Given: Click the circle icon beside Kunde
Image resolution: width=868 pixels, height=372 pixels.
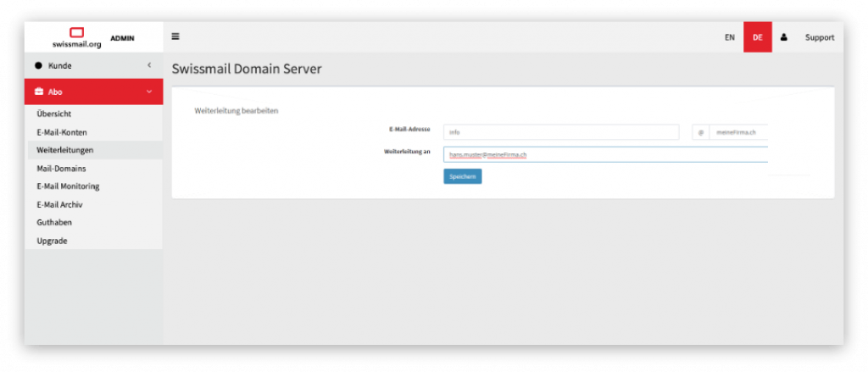Looking at the screenshot, I should coord(38,65).
